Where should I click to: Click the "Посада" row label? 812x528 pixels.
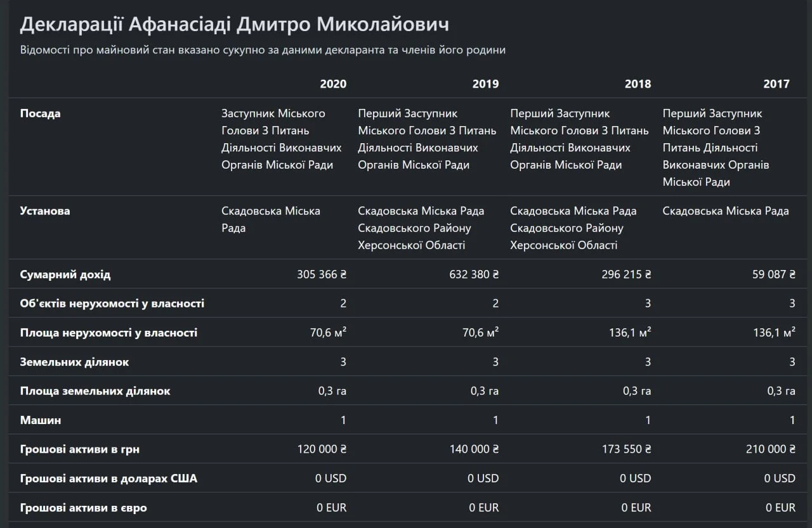(41, 113)
